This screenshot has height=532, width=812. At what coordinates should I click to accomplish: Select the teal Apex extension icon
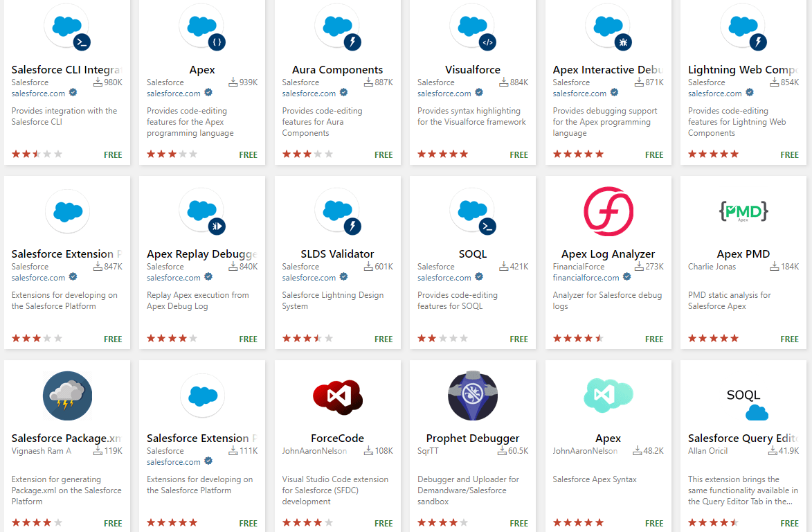pyautogui.click(x=608, y=396)
